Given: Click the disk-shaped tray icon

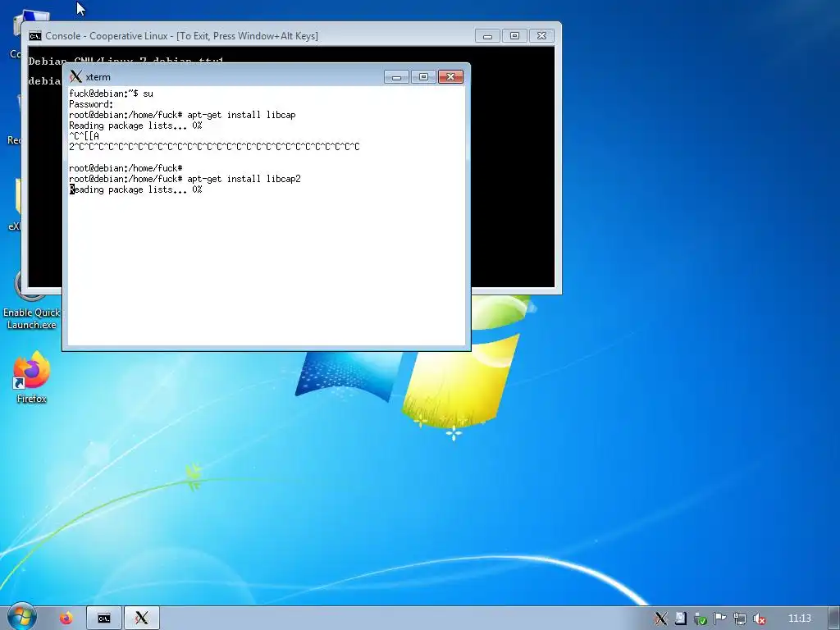Looking at the screenshot, I should (680, 619).
